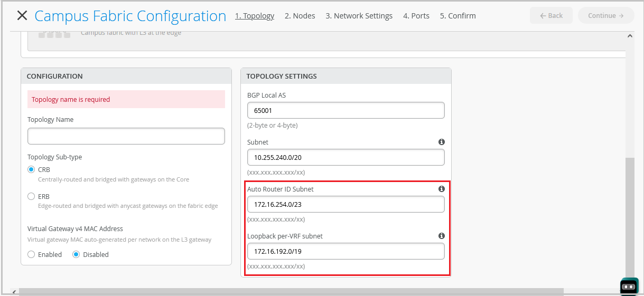644x296 pixels.
Task: Select Disabled for Virtual Gateway MAC
Action: pos(76,254)
